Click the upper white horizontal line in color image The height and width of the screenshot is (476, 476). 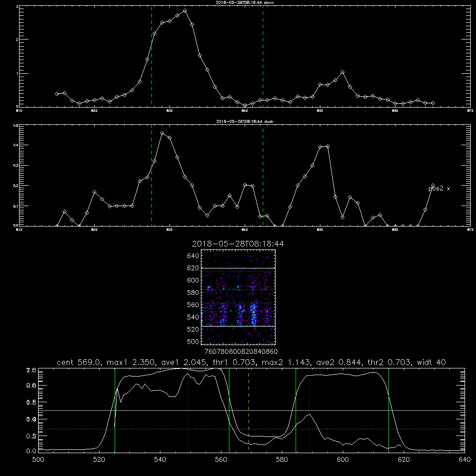238,268
